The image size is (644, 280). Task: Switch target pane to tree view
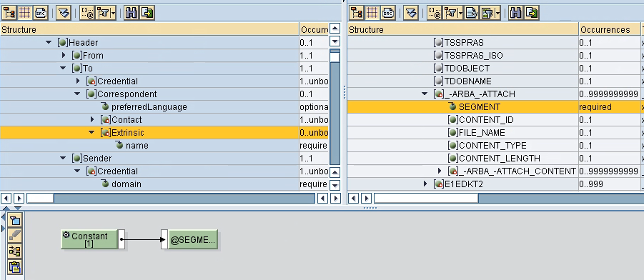(x=356, y=13)
